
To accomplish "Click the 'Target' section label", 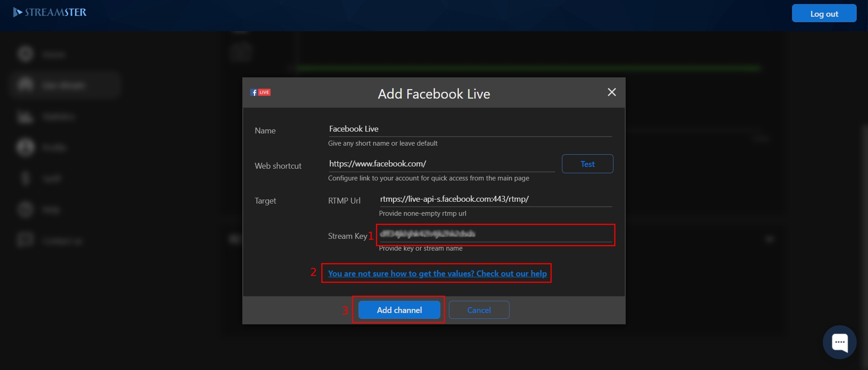I will click(x=265, y=201).
